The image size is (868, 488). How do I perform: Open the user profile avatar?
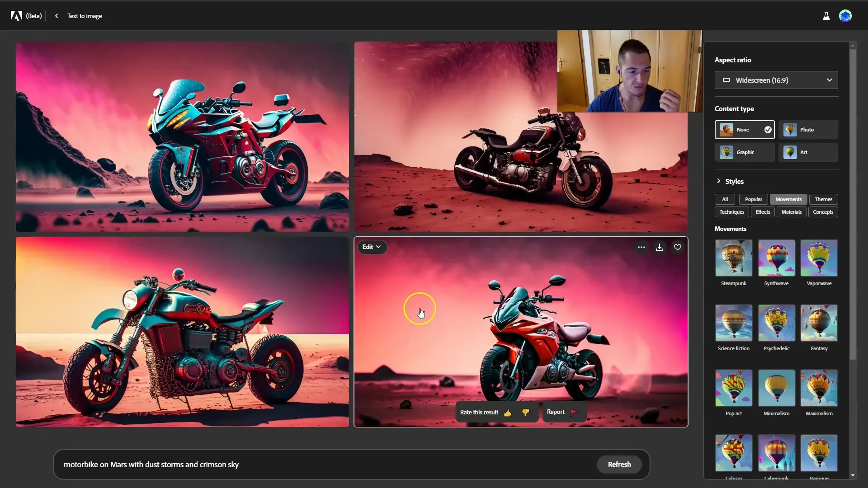845,16
